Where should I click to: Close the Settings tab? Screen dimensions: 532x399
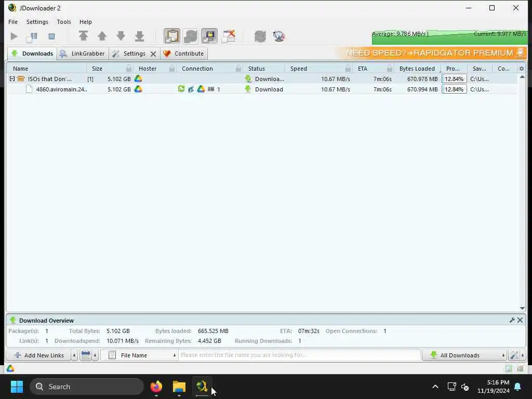click(153, 54)
